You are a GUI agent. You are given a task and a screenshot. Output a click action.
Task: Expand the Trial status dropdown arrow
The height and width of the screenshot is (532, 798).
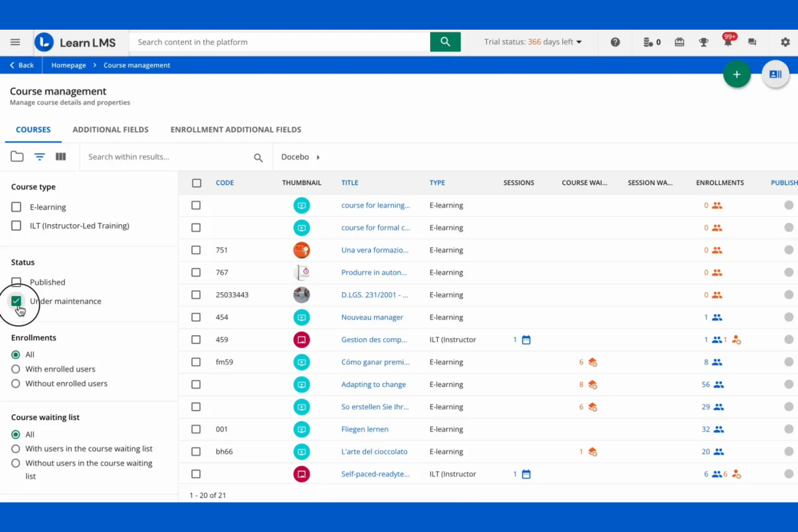coord(579,42)
